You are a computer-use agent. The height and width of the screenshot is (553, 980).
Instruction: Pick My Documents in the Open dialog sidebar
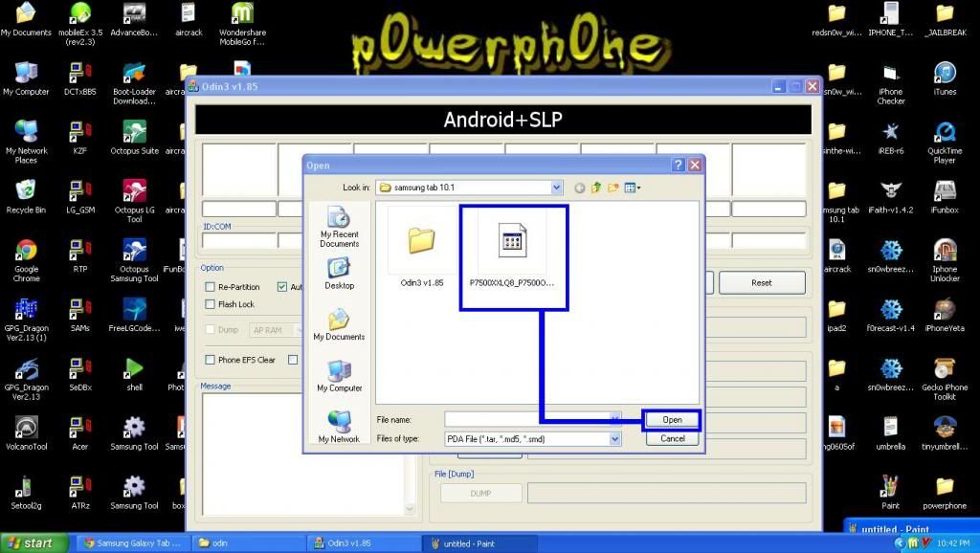(x=339, y=325)
